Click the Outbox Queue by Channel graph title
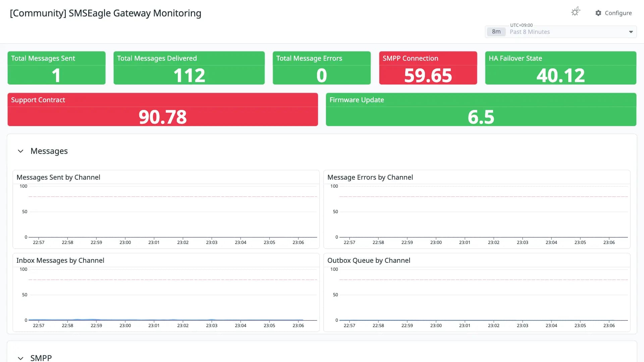 point(369,260)
